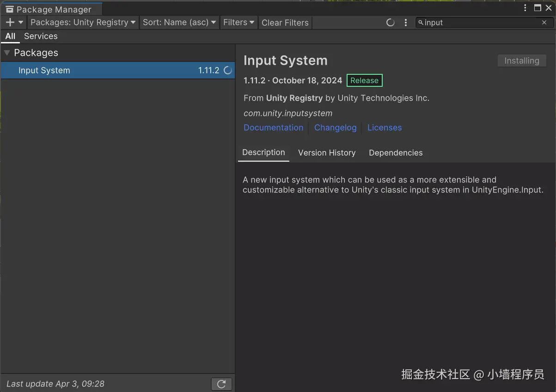Click the refresh package list icon
Screen dimensions: 556x392
(221, 384)
